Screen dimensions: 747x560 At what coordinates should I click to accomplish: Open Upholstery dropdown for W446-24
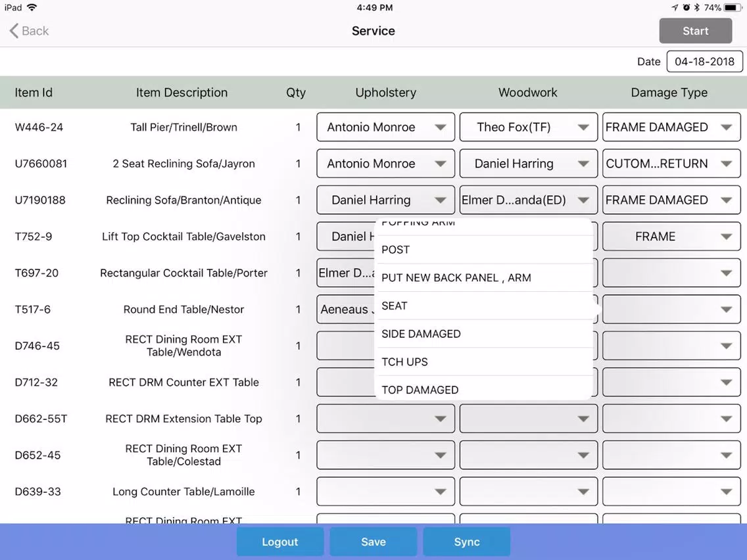(x=385, y=127)
